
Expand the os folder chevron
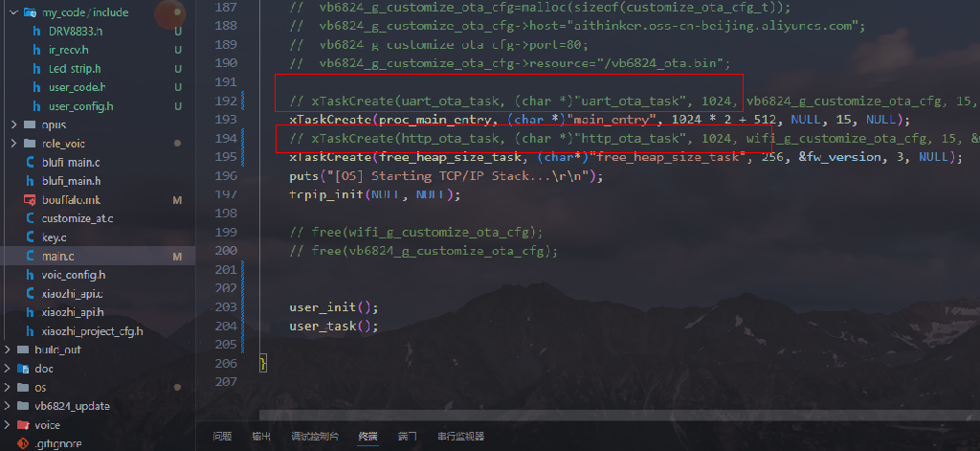tap(7, 387)
